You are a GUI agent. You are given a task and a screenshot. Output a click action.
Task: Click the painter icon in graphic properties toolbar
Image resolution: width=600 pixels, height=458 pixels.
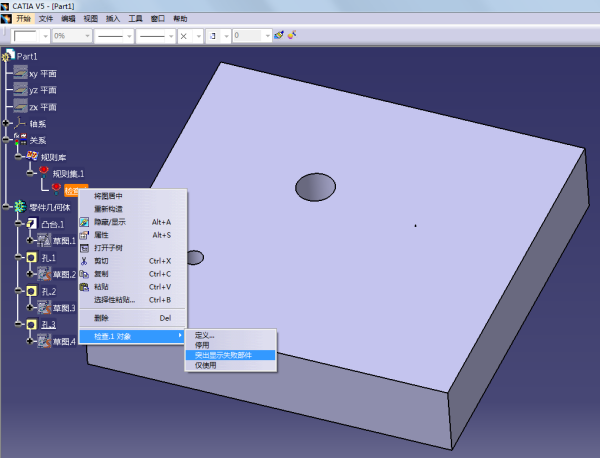coord(279,35)
